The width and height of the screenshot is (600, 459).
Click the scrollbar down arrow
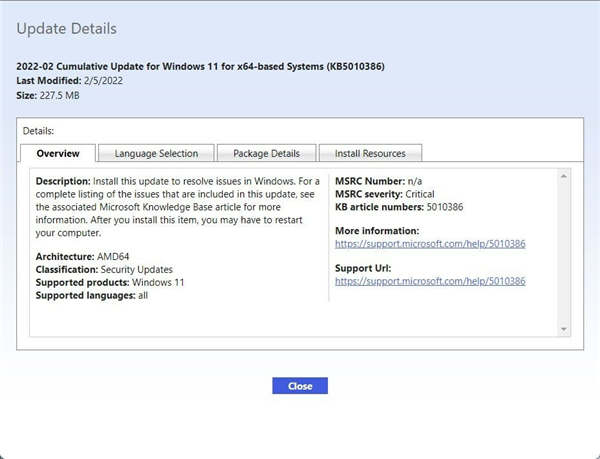tap(564, 329)
